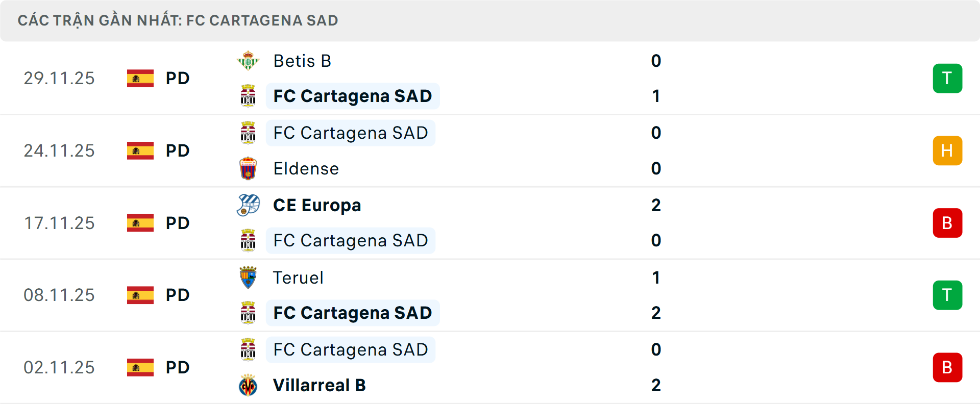Click Spain flag in 24.11.25 row
Viewport: 980px width, 404px height.
(x=140, y=150)
